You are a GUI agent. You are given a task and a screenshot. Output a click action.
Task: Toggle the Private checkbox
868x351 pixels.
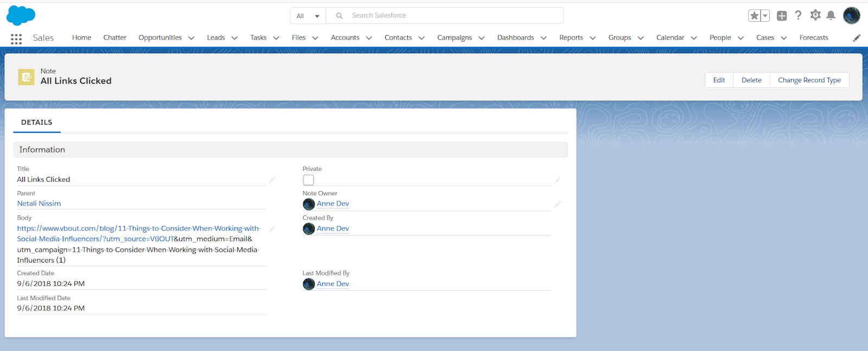308,180
